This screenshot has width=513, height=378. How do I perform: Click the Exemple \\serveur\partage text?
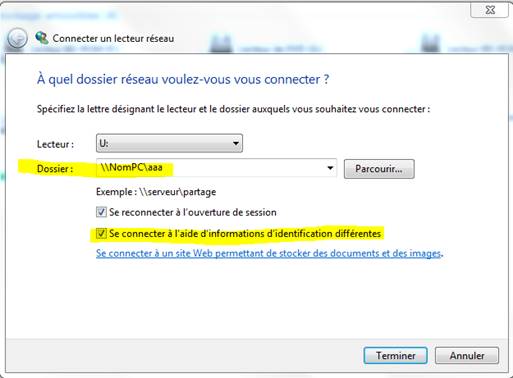[x=156, y=192]
